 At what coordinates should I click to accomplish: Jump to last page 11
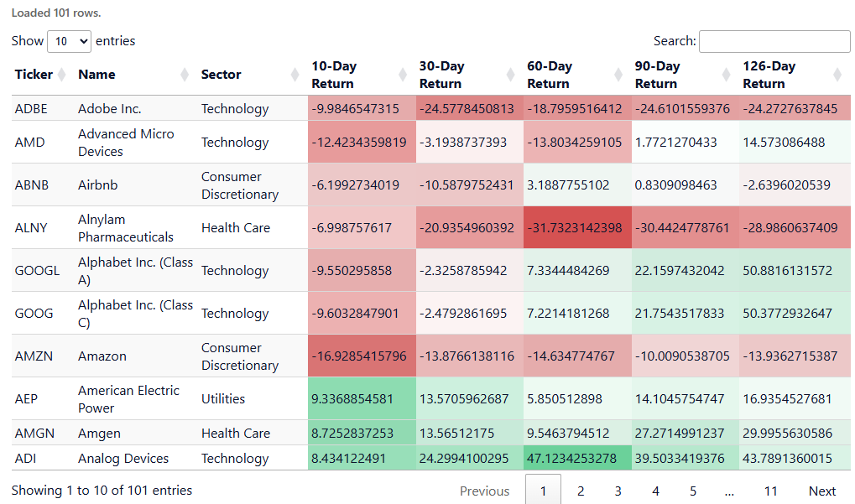(770, 491)
